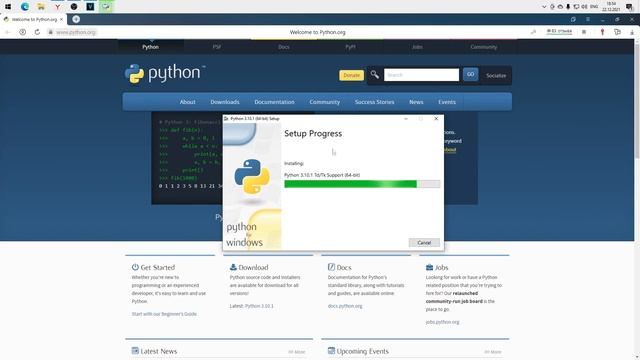Click the red pin icon in browser toolbar
Viewport: 640px width, 360px height.
tap(602, 32)
